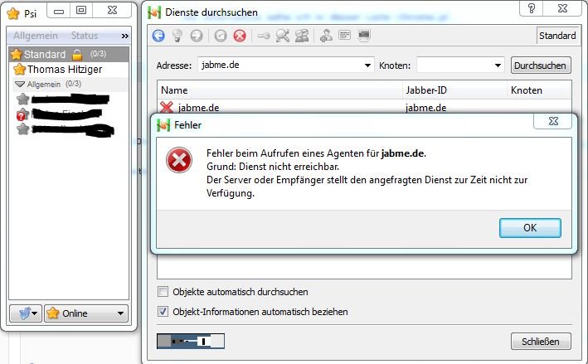Go back using the blue arrow toolbar icon

pos(158,36)
